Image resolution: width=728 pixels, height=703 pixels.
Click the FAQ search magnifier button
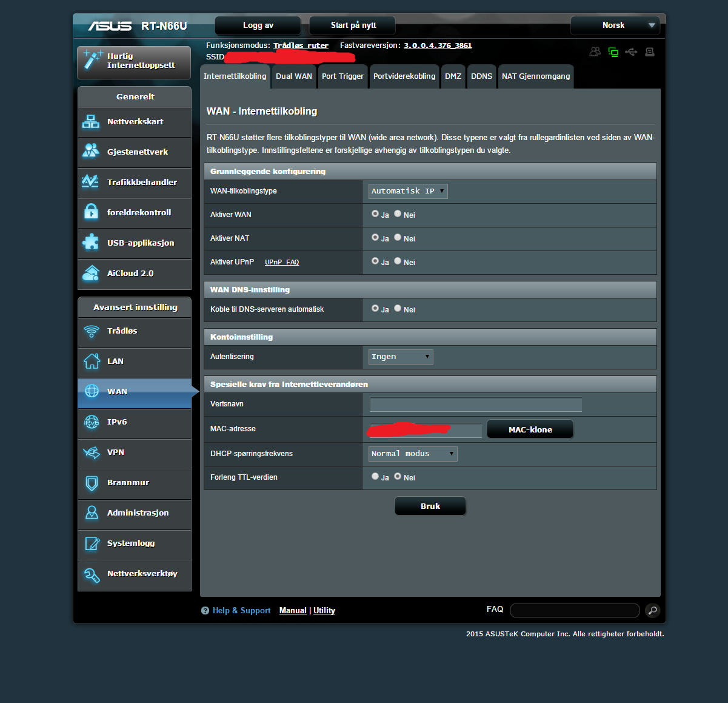point(652,610)
